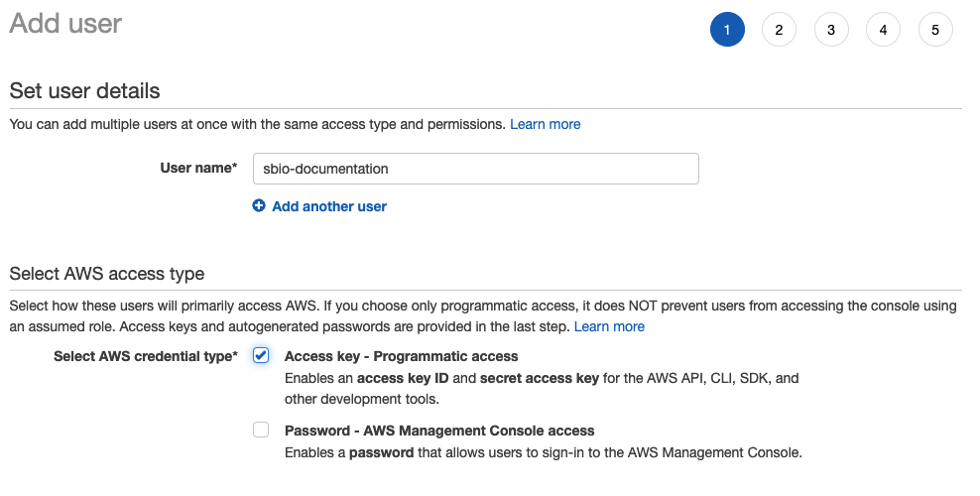Select step 3 in the wizard
Image resolution: width=980 pixels, height=496 pixels.
[x=831, y=30]
